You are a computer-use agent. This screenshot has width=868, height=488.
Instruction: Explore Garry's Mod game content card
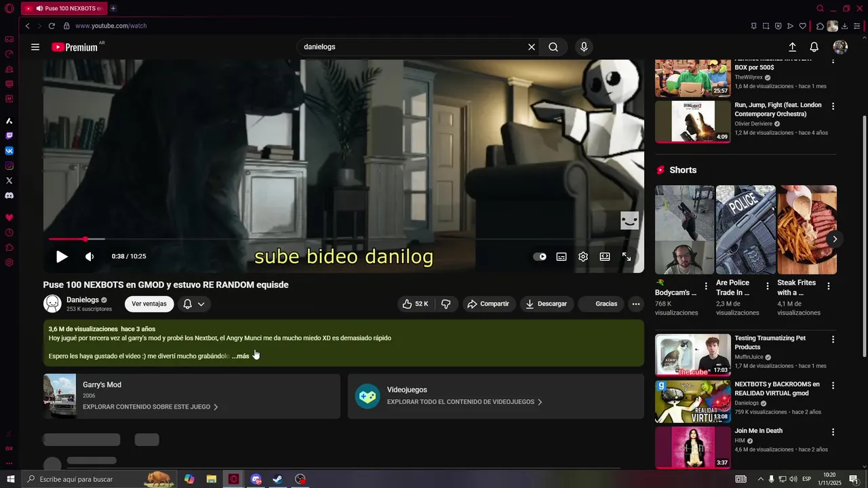[x=192, y=396]
